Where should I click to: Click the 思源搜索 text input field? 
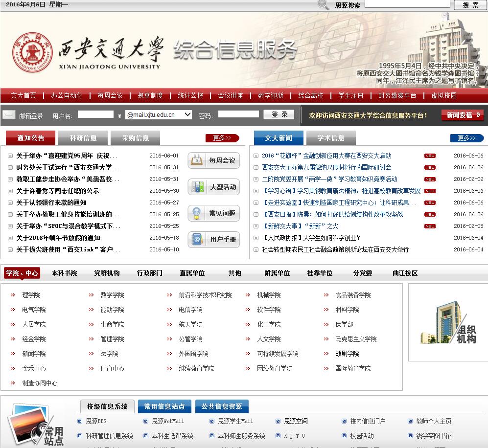click(x=407, y=4)
